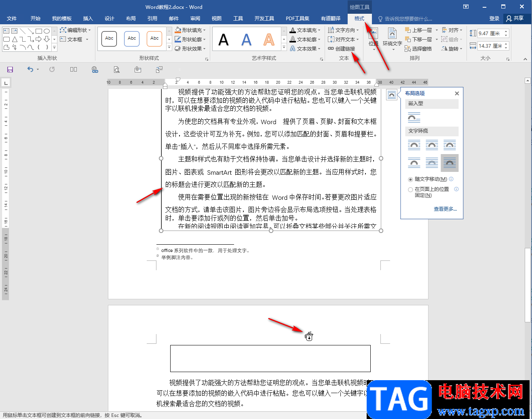Pick the rounded rectangle shape
This screenshot has height=419, width=532.
6,39
